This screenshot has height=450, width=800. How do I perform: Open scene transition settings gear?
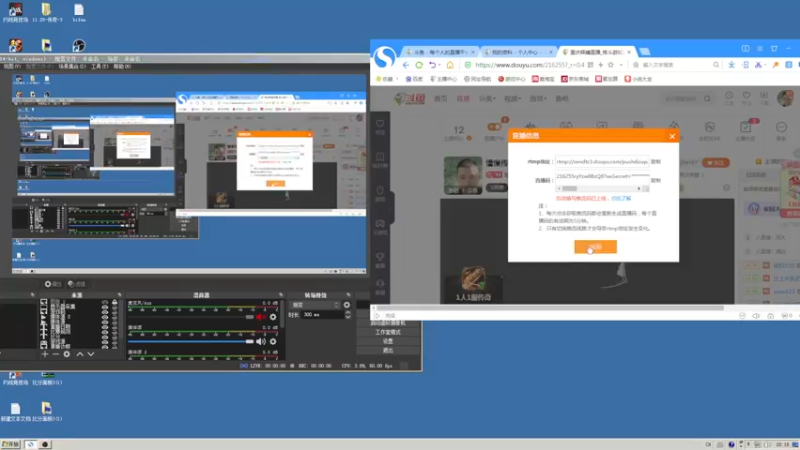pos(347,305)
